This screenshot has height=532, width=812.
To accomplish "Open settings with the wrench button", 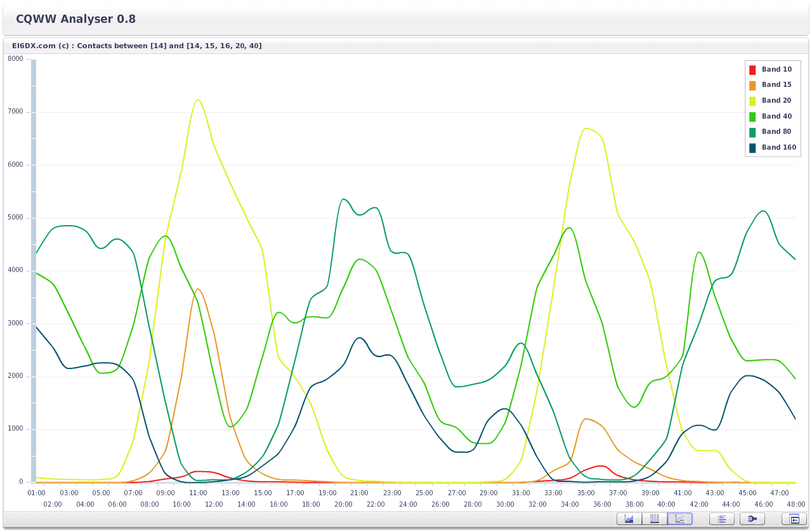I will pyautogui.click(x=752, y=519).
